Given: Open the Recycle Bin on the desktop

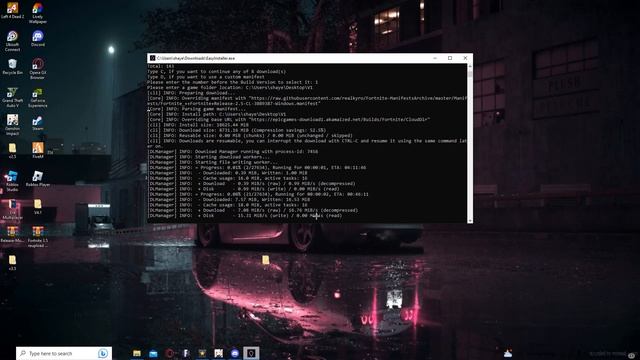Looking at the screenshot, I should coord(12,67).
